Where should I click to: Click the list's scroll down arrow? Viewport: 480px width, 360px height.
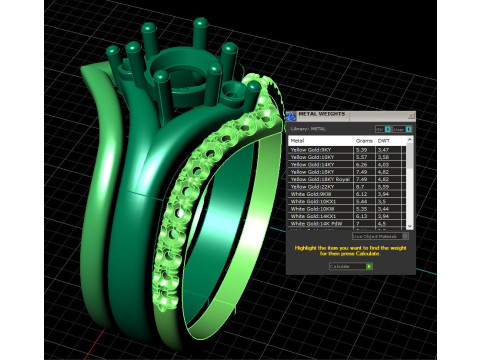tap(410, 226)
